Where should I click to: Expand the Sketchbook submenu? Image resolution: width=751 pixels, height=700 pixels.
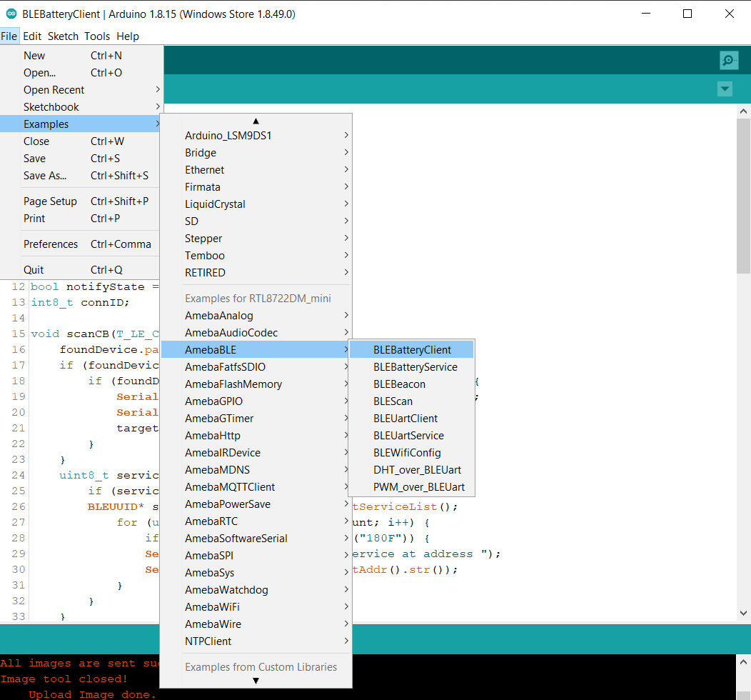coord(81,107)
